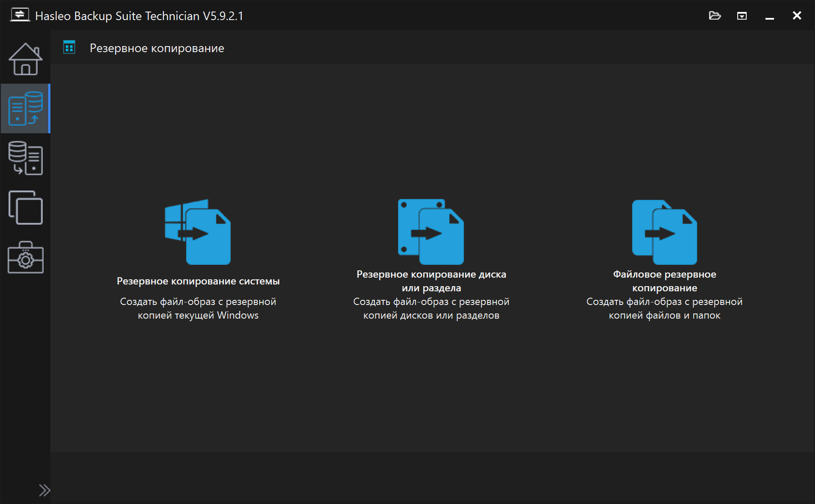Click the file backup icon
Screen dimensions: 815x504
tap(664, 232)
